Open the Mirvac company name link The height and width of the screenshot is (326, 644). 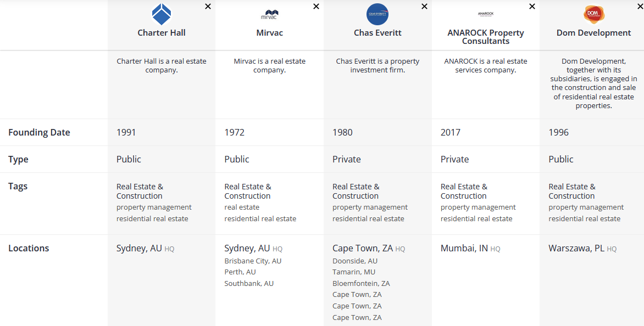coord(269,33)
